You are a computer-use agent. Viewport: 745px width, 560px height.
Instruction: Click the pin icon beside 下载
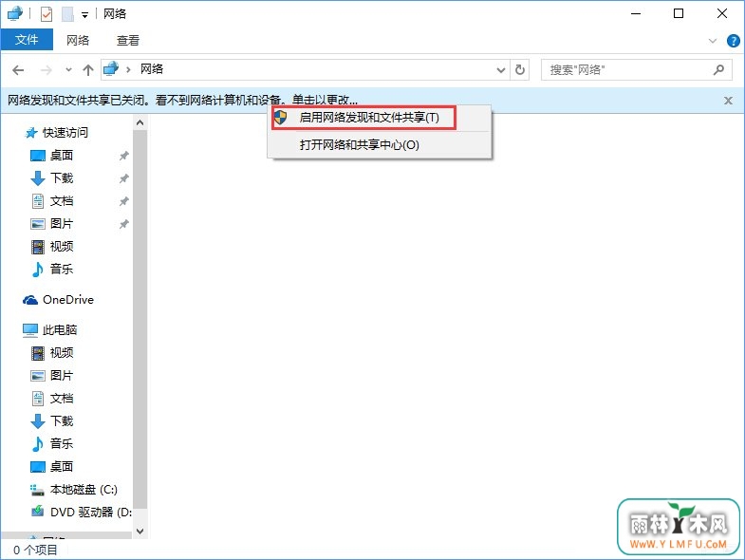[x=124, y=178]
